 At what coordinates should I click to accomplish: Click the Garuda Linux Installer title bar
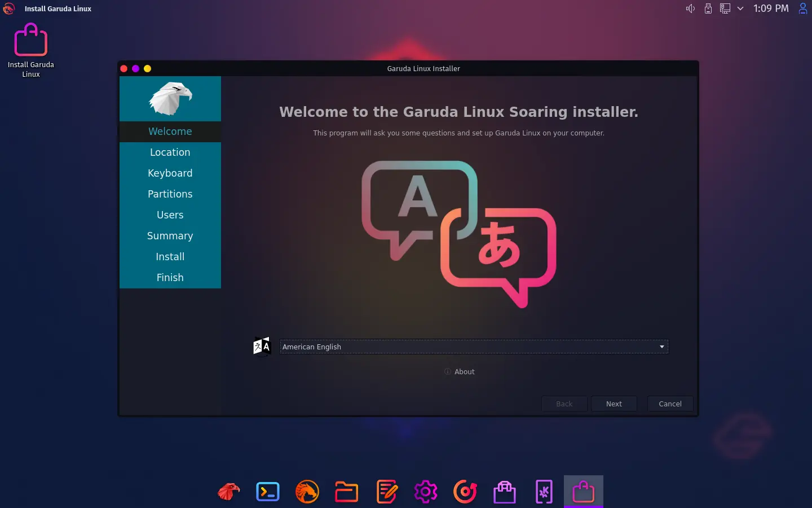pos(423,68)
